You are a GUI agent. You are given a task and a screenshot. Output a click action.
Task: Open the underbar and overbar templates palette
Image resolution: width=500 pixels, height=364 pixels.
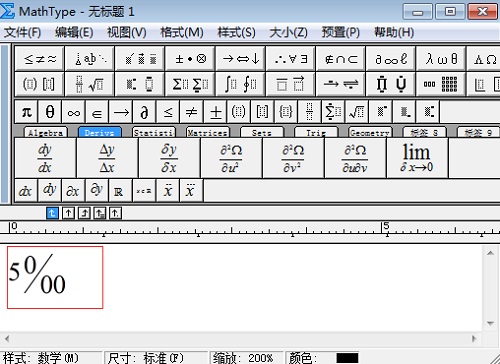[291, 84]
